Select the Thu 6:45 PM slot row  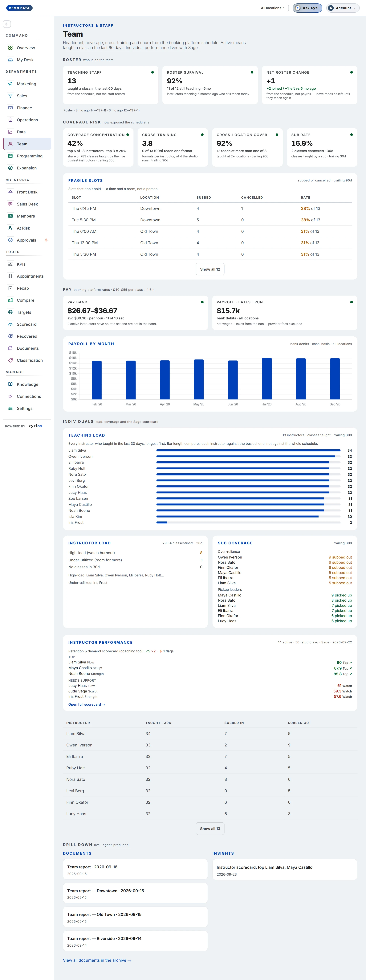point(210,209)
